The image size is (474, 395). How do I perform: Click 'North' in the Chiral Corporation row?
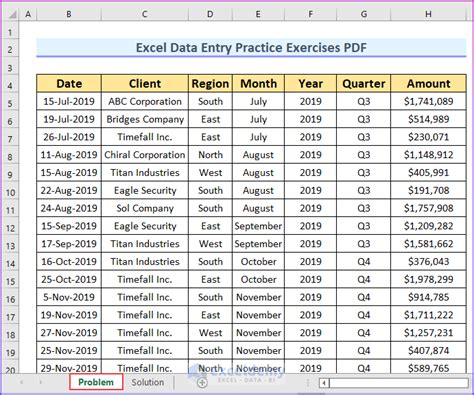point(210,155)
